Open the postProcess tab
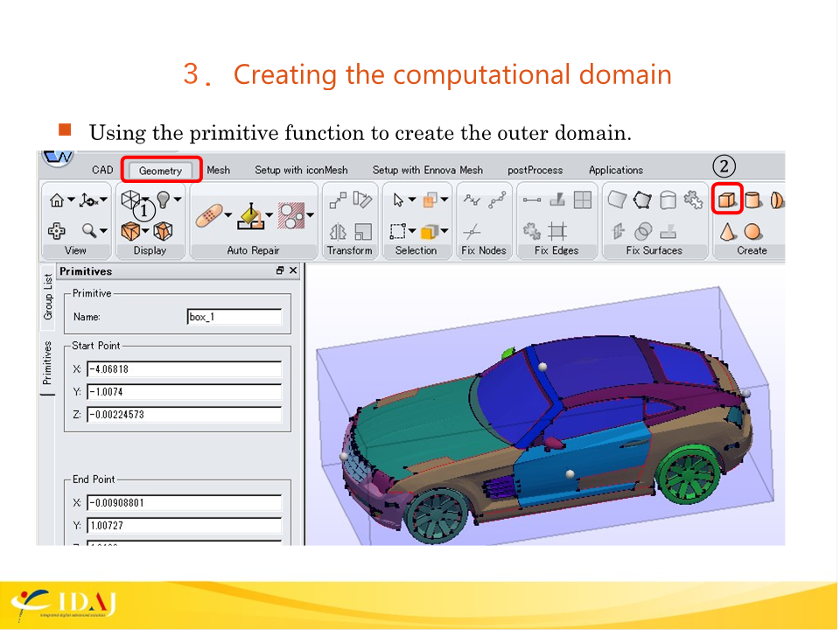 click(x=535, y=170)
